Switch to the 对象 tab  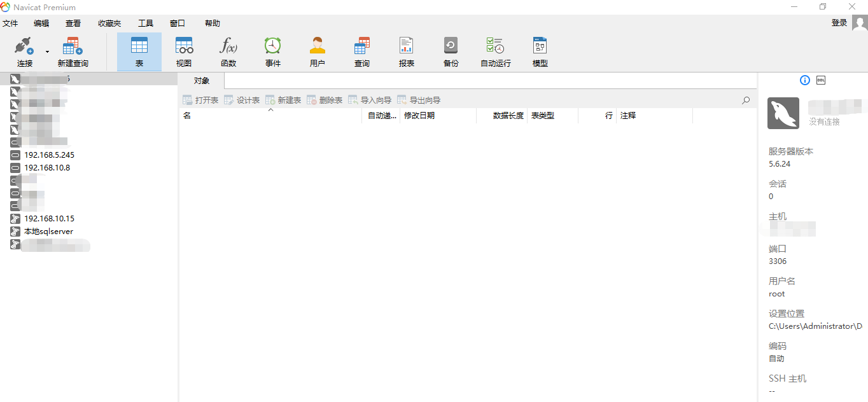[201, 80]
